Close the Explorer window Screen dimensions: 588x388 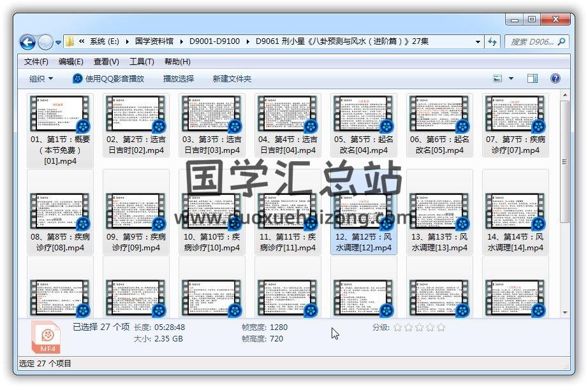555,20
